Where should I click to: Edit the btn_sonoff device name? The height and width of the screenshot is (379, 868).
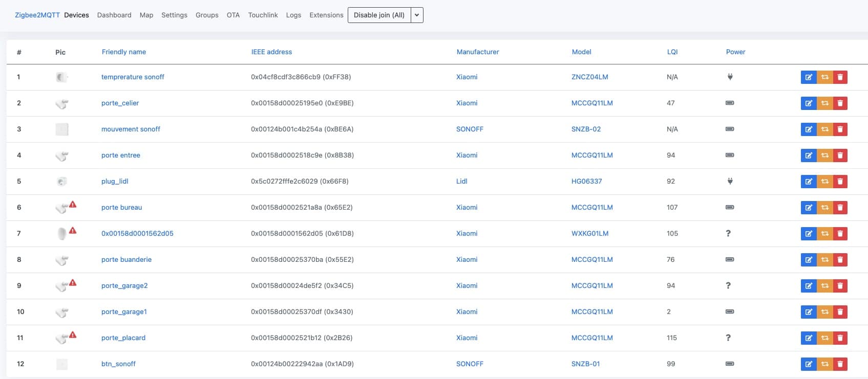click(x=809, y=364)
